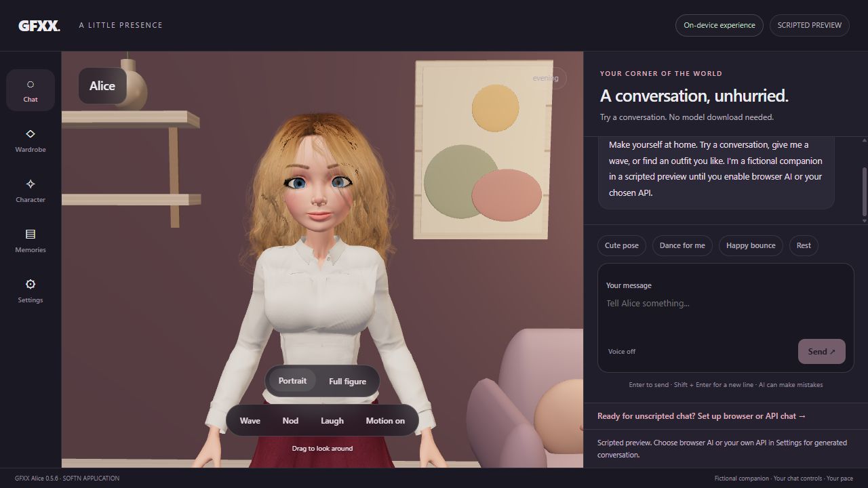Image resolution: width=868 pixels, height=488 pixels.
Task: Click the GFXX logo
Action: tap(39, 26)
